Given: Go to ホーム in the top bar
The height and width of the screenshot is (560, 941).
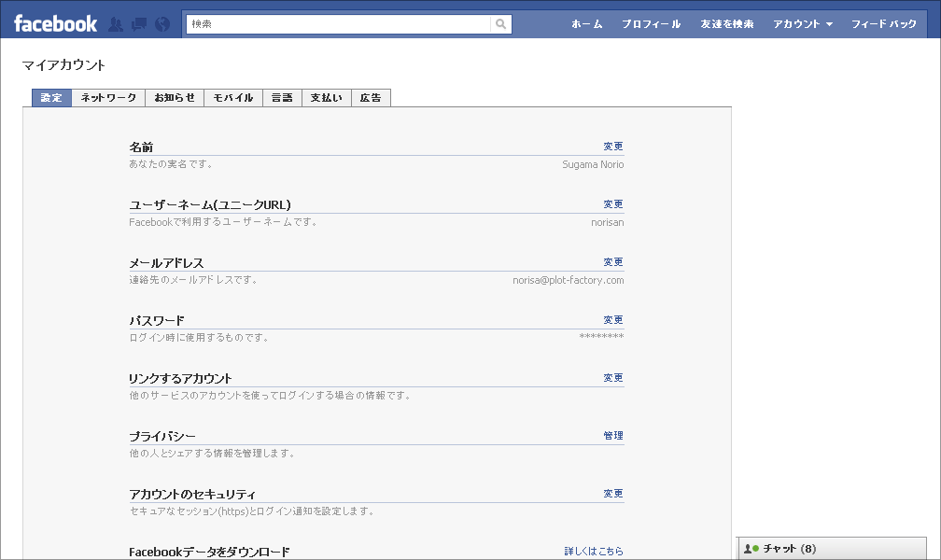Looking at the screenshot, I should [x=587, y=24].
